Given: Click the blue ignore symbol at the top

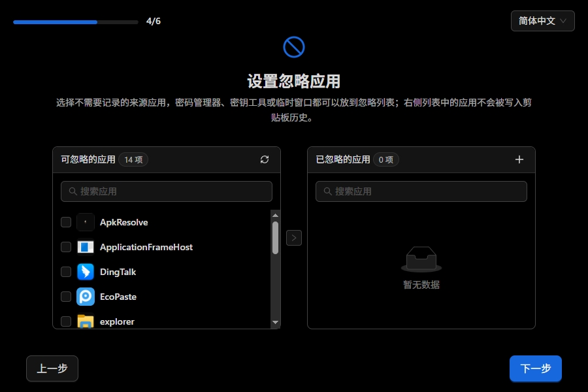Looking at the screenshot, I should point(293,47).
